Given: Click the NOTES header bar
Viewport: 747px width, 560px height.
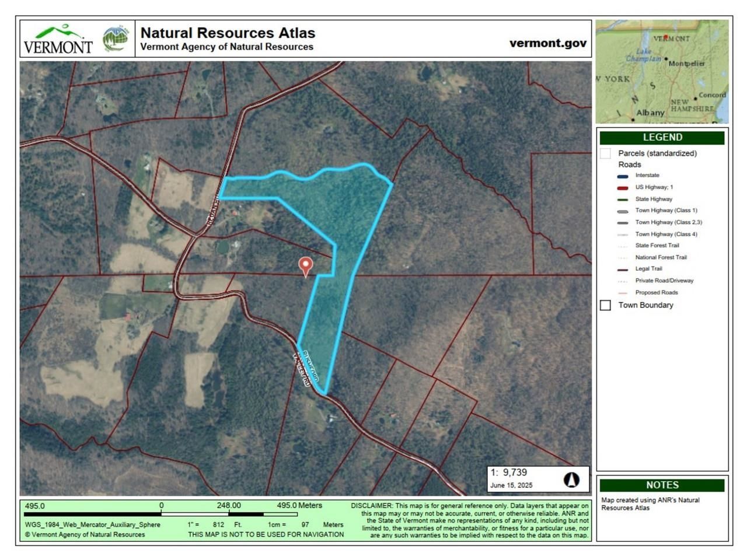Looking at the screenshot, I should click(x=662, y=485).
